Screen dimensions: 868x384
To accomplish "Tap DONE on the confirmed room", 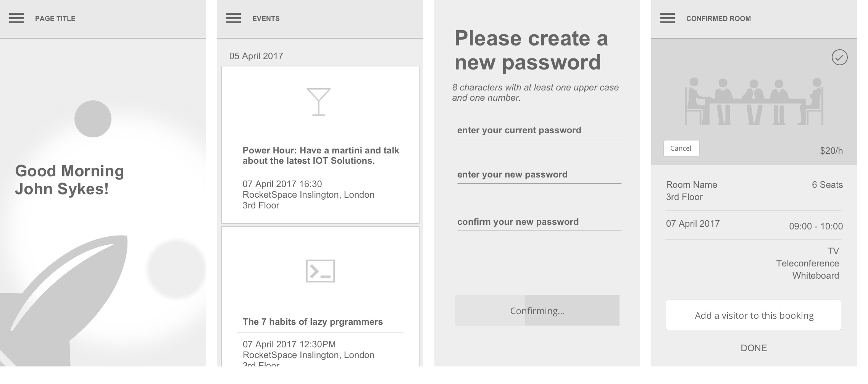I will coord(754,348).
